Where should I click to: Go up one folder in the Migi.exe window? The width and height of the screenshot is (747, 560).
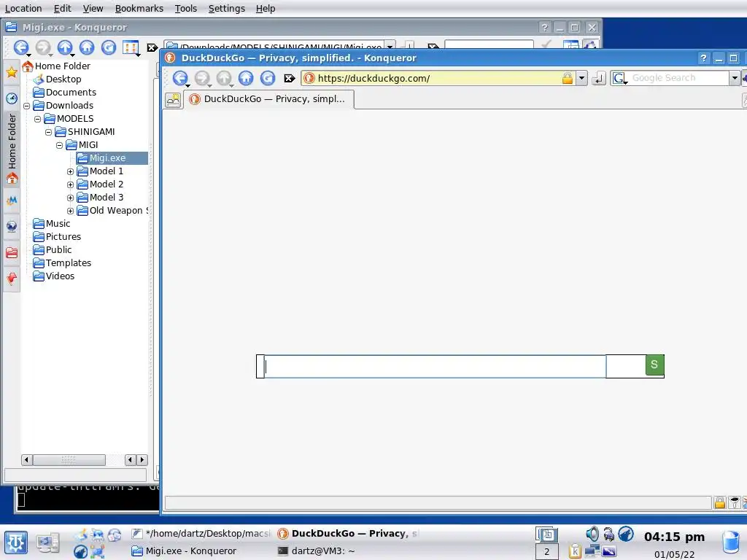click(x=65, y=47)
